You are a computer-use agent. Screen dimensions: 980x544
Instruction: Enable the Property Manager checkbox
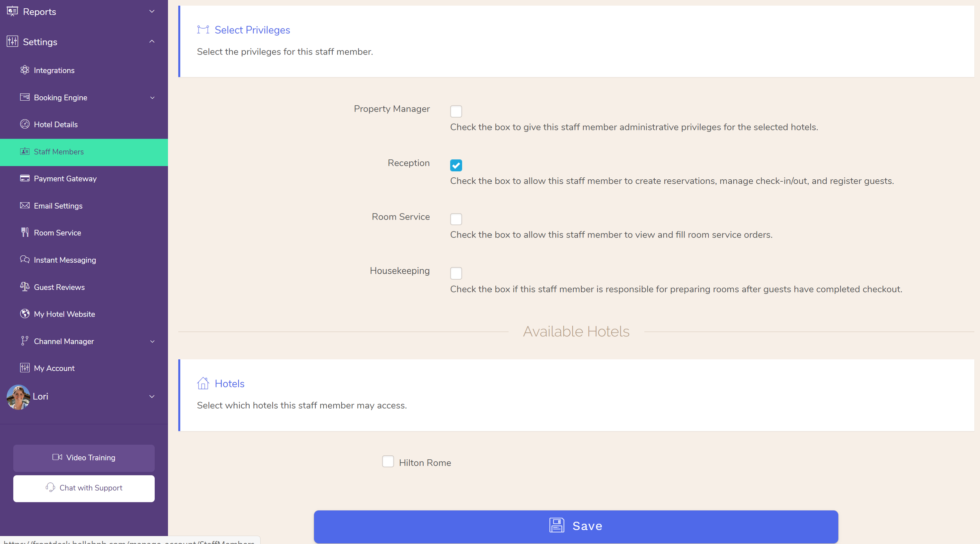click(x=456, y=110)
